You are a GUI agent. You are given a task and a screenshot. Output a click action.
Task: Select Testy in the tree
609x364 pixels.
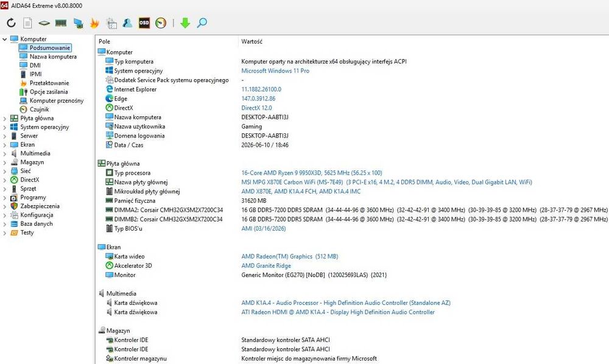pos(27,233)
